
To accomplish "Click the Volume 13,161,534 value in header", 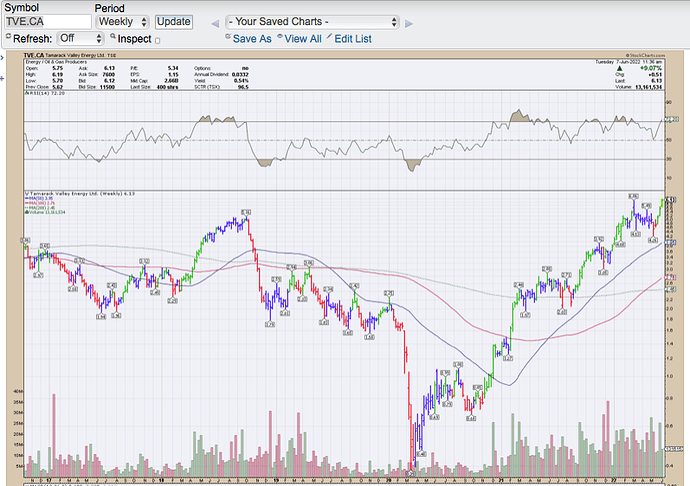I will [x=648, y=87].
